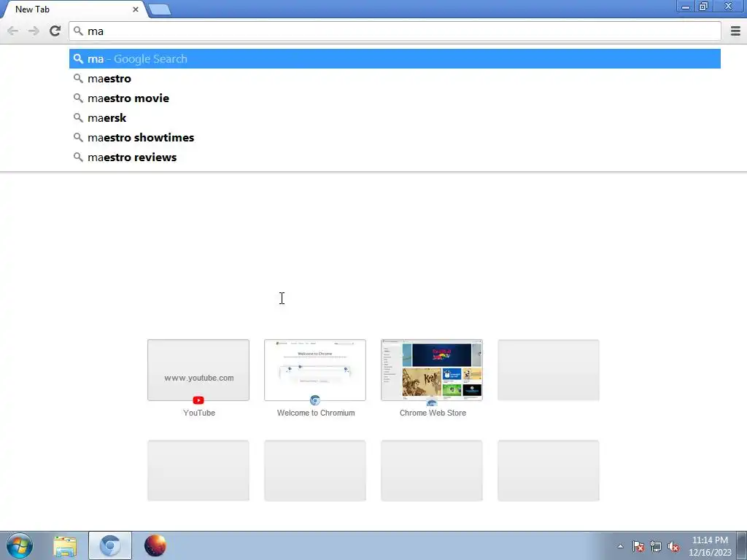Click the browser forward arrow
Image resolution: width=747 pixels, height=560 pixels.
[x=34, y=31]
